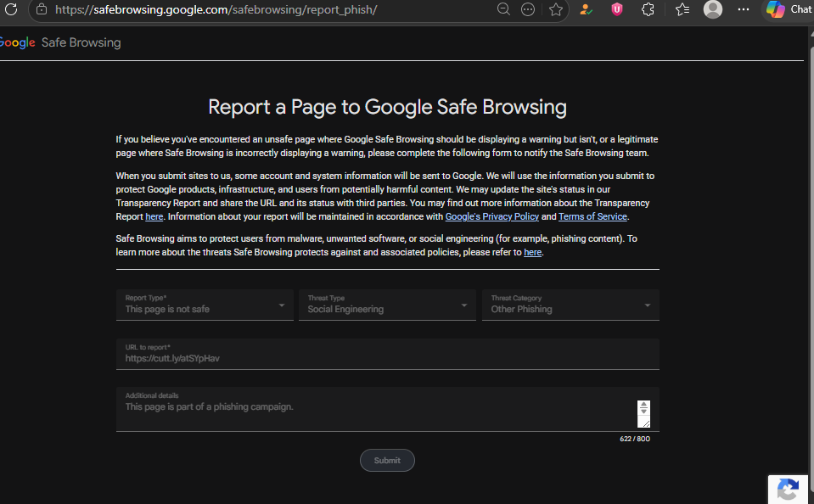Expand the Report Type dropdown
The height and width of the screenshot is (504, 814).
click(x=205, y=305)
